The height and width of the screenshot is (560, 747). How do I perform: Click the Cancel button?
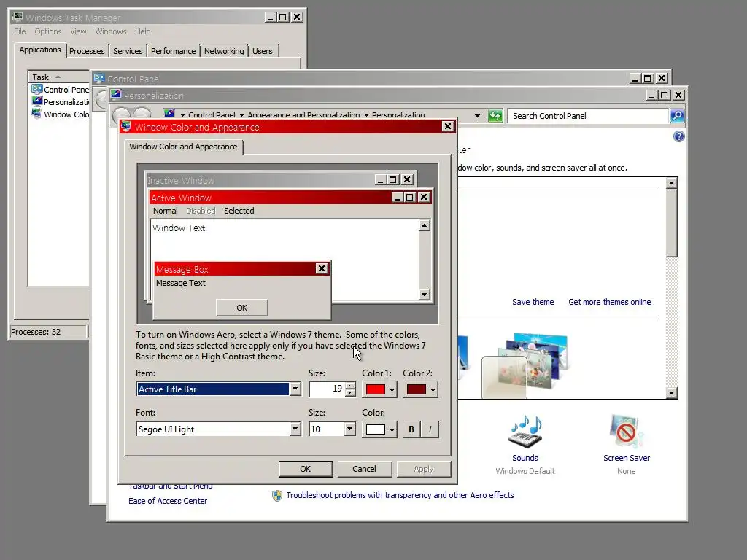click(365, 469)
